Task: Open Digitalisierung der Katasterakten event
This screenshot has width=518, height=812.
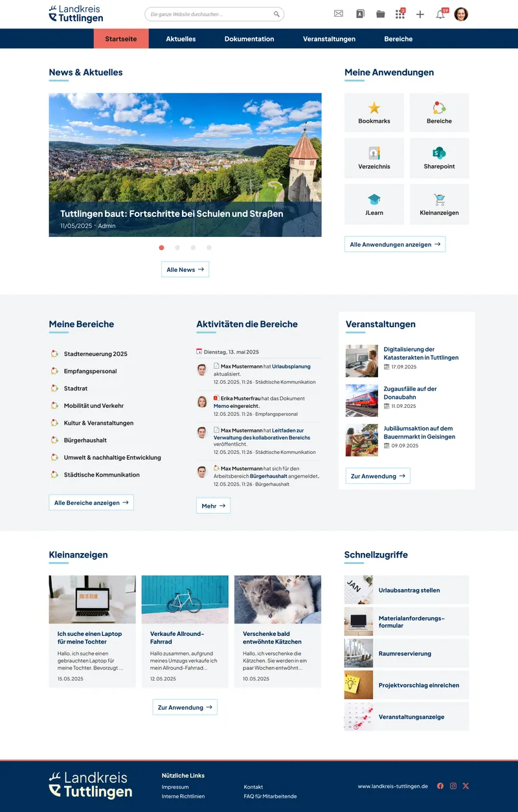Action: coord(421,354)
